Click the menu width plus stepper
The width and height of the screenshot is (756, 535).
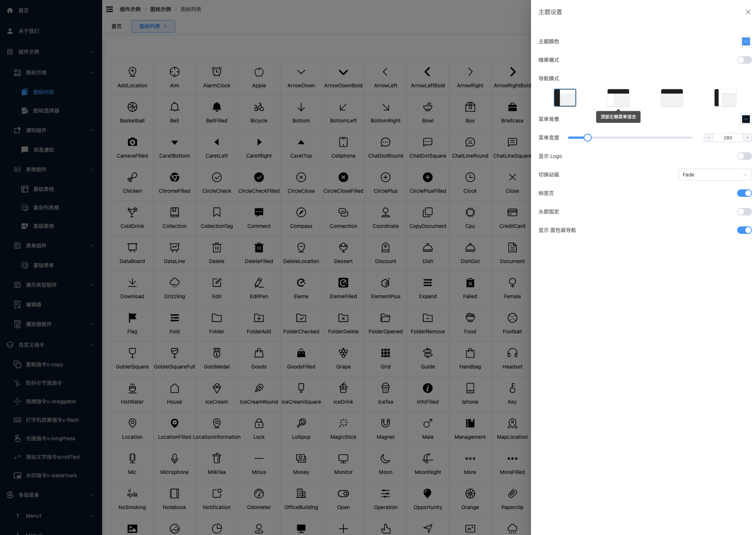[x=747, y=138]
